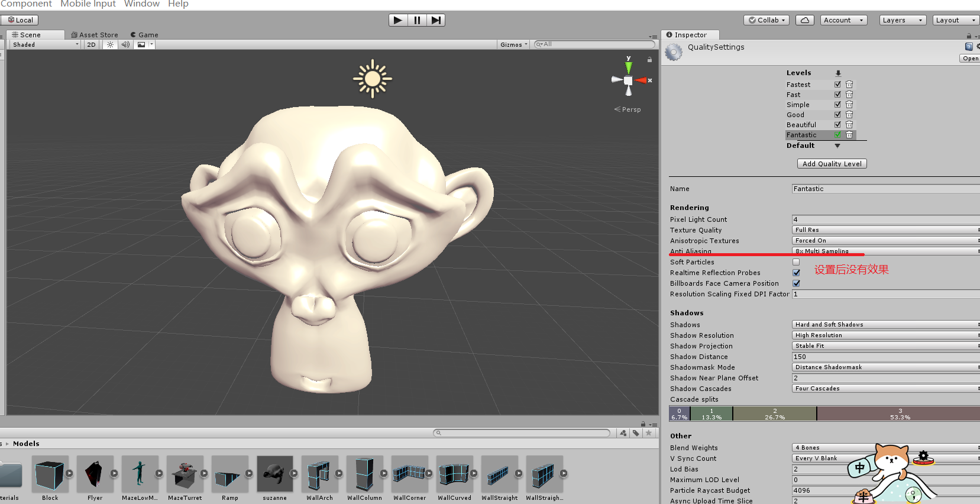Open the cloud services icon

pyautogui.click(x=804, y=20)
